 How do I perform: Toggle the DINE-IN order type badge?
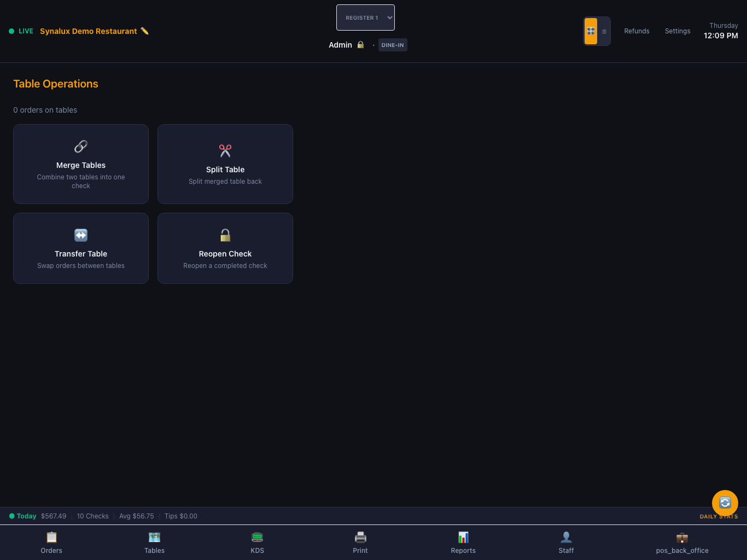pos(393,45)
